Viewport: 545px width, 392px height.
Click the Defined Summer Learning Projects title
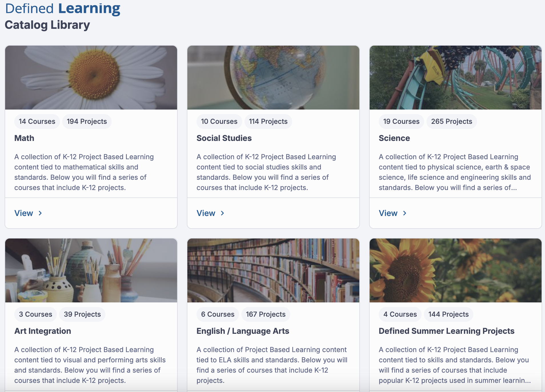(446, 331)
